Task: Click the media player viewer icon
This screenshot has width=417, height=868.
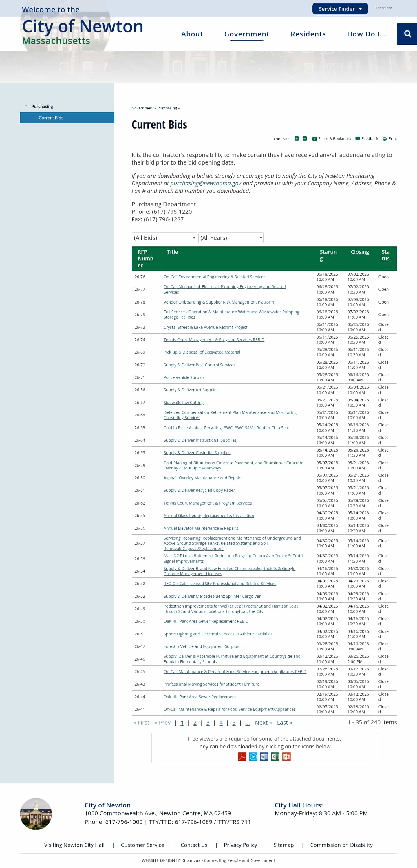Action: point(253,756)
